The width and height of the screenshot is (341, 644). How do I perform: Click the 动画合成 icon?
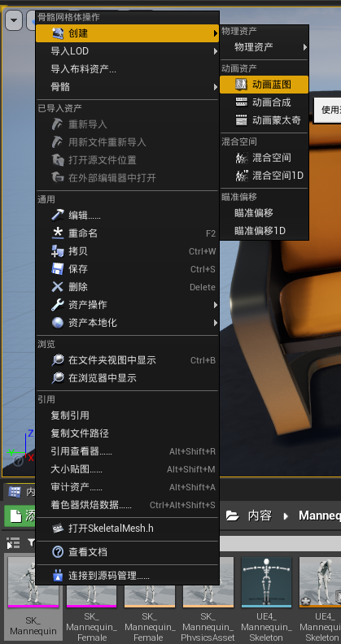click(241, 102)
